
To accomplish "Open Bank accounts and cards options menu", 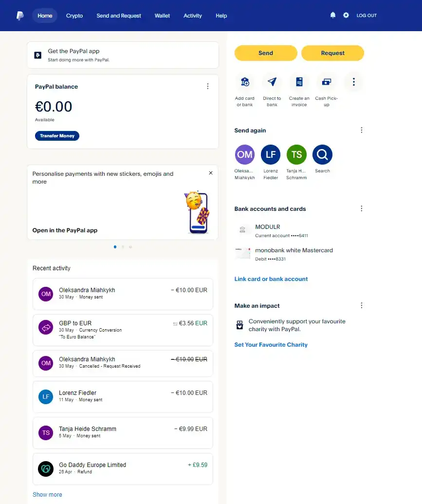I will pyautogui.click(x=362, y=208).
